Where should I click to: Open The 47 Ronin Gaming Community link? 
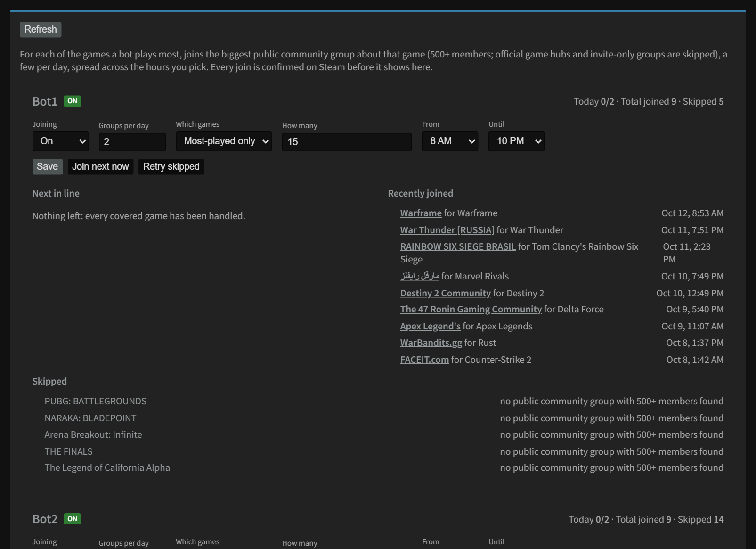[471, 309]
